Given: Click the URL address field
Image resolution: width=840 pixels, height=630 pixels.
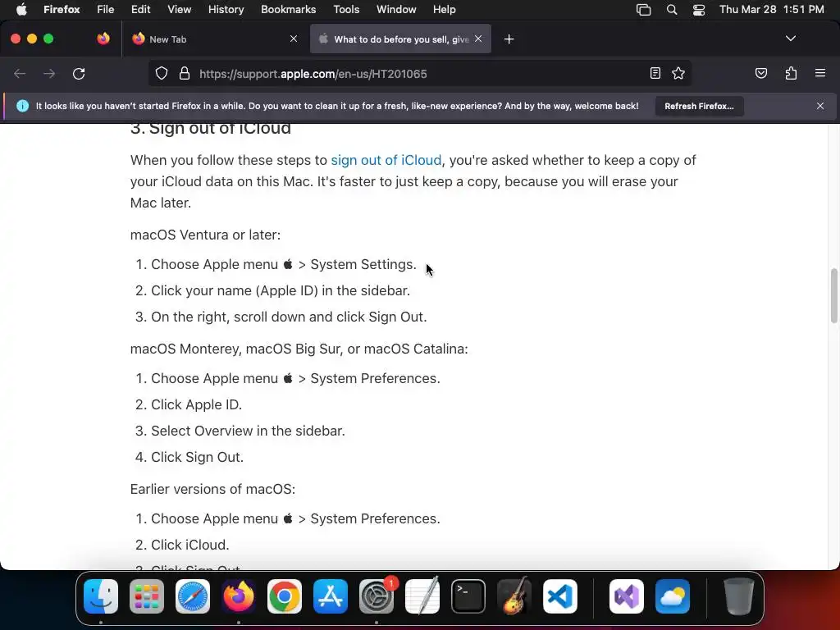Looking at the screenshot, I should [418, 73].
